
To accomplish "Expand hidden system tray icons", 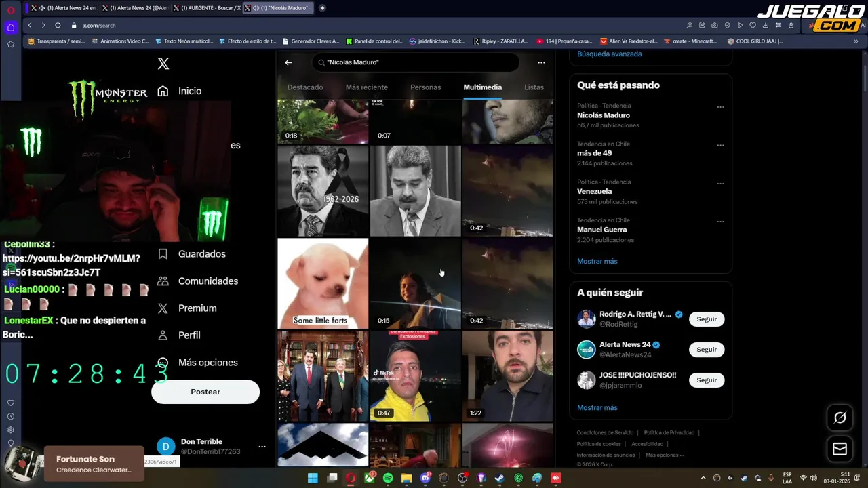I will (703, 478).
